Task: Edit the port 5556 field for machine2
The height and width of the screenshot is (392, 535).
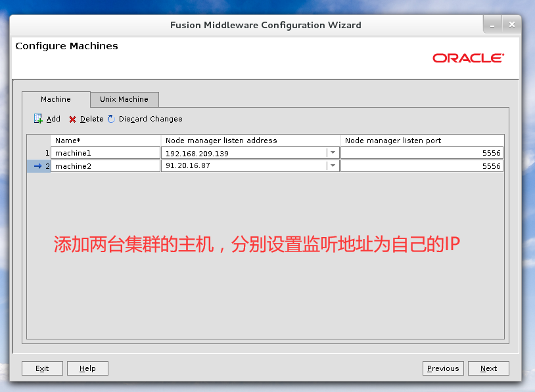Action: click(422, 166)
